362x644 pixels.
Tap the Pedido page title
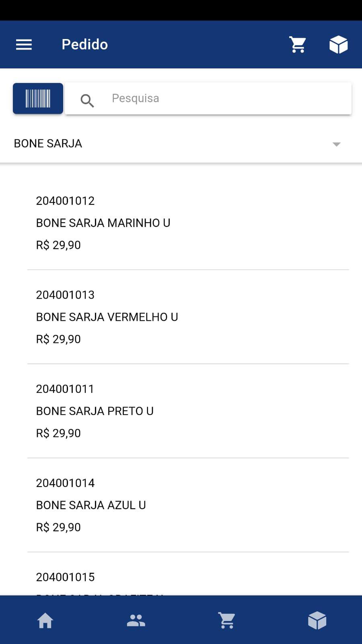tap(84, 44)
